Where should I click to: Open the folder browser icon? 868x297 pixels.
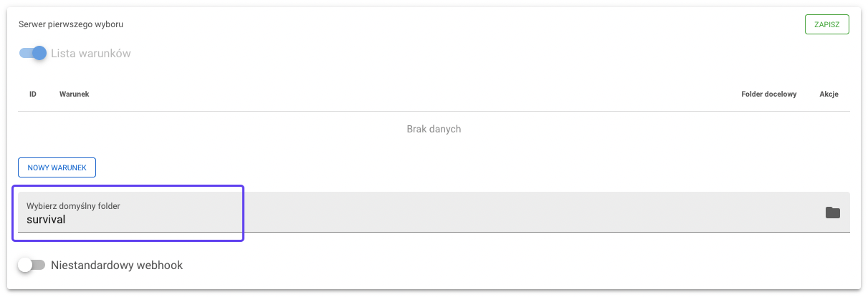[832, 213]
